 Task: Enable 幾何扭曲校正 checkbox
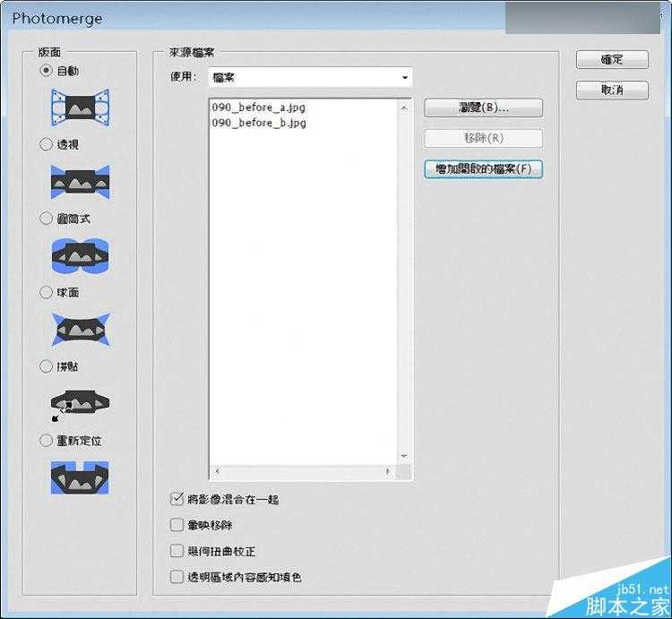(177, 551)
